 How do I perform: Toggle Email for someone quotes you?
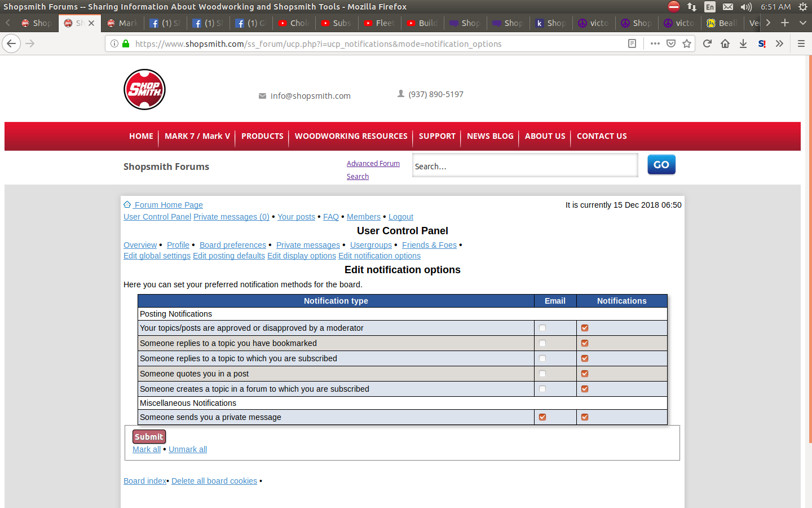coord(542,374)
